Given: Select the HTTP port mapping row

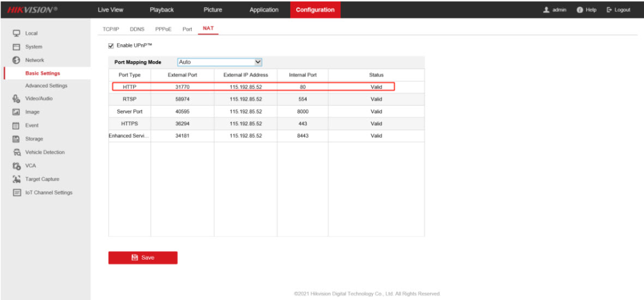Looking at the screenshot, I should [253, 87].
